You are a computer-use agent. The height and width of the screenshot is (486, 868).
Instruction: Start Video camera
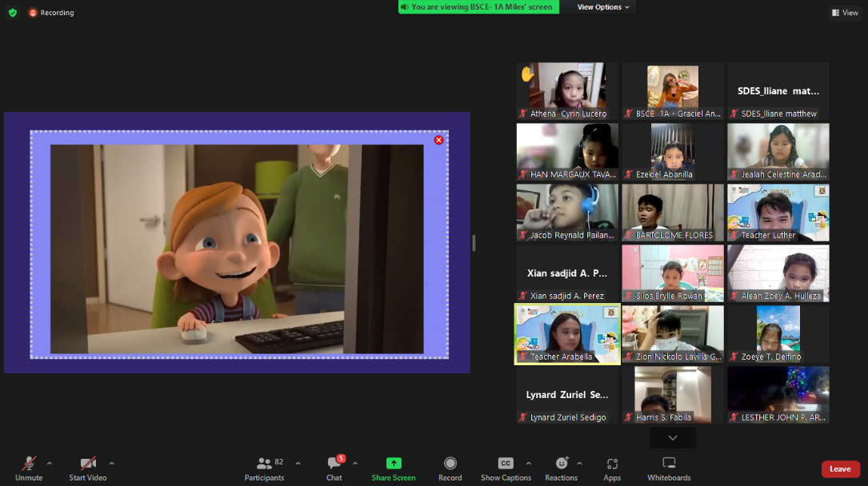(87, 468)
